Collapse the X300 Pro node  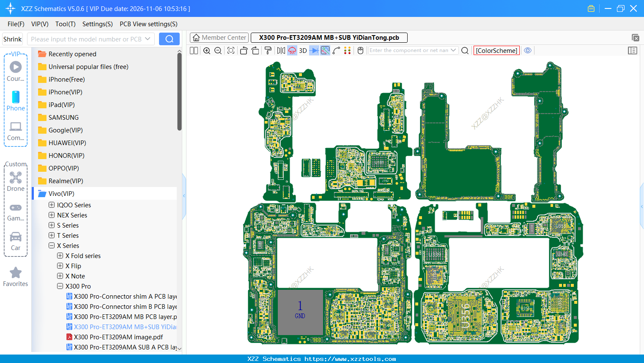click(x=60, y=286)
